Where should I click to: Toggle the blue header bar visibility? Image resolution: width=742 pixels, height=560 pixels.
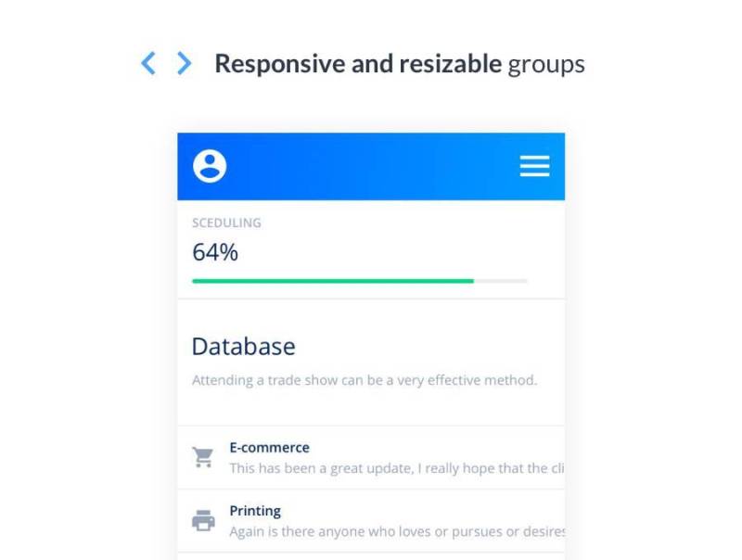371,166
